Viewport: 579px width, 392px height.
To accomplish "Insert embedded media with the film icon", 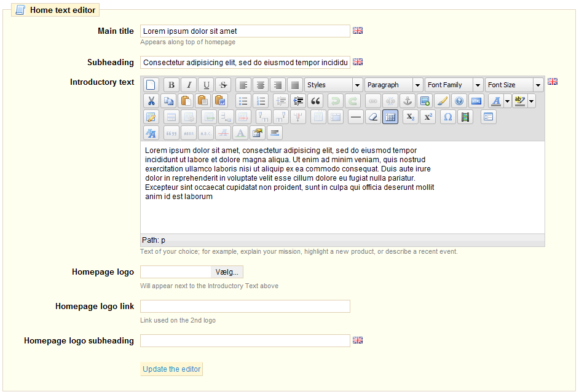I will coord(465,117).
